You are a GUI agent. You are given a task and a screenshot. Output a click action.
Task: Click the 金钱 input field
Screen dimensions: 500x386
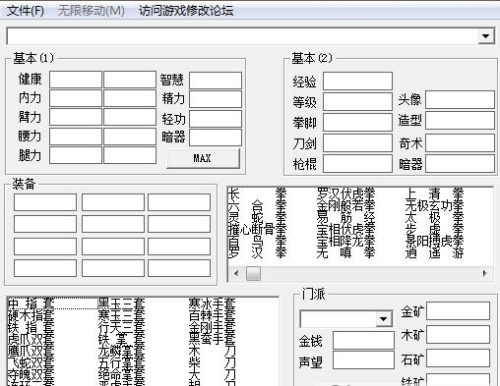pos(363,340)
